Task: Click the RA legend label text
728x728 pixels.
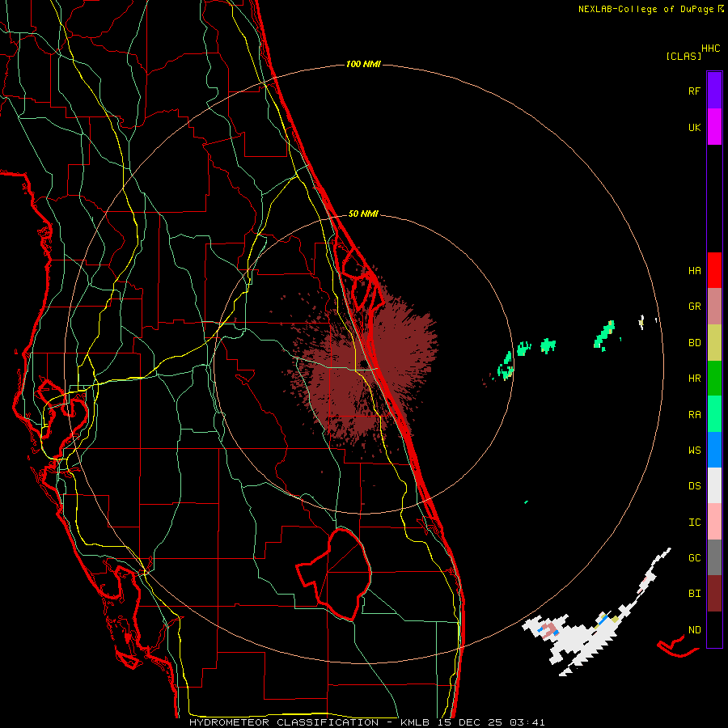Action: point(695,415)
